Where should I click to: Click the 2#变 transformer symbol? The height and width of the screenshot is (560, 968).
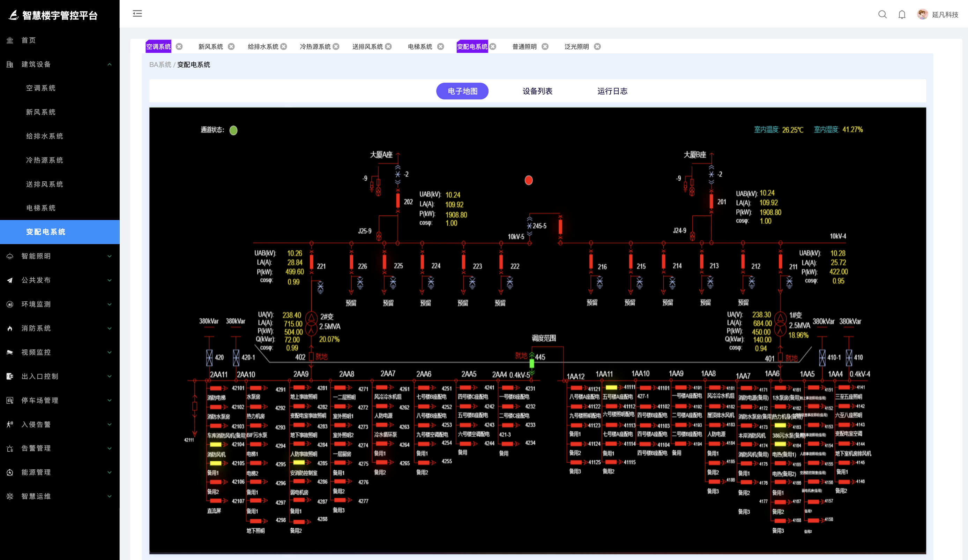point(311,323)
